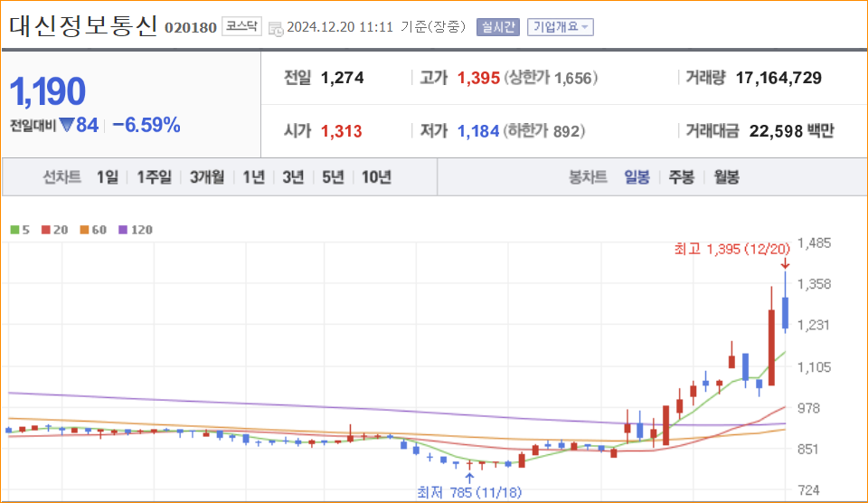Click the 저가 value 1,184
868x503 pixels.
click(478, 131)
